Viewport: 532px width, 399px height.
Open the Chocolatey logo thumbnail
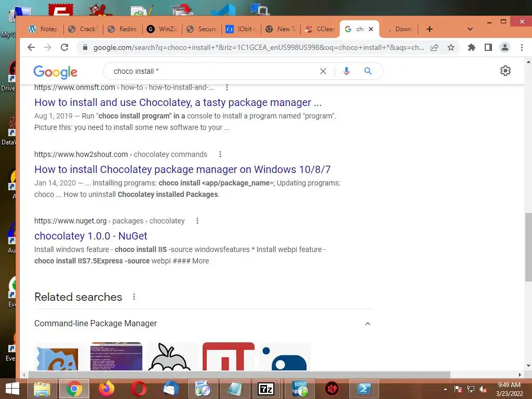(60, 356)
